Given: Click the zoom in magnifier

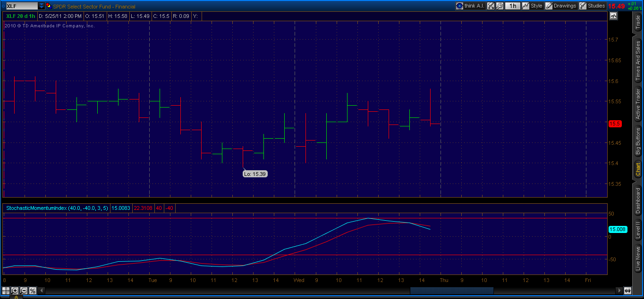Looking at the screenshot, I should point(15,291).
